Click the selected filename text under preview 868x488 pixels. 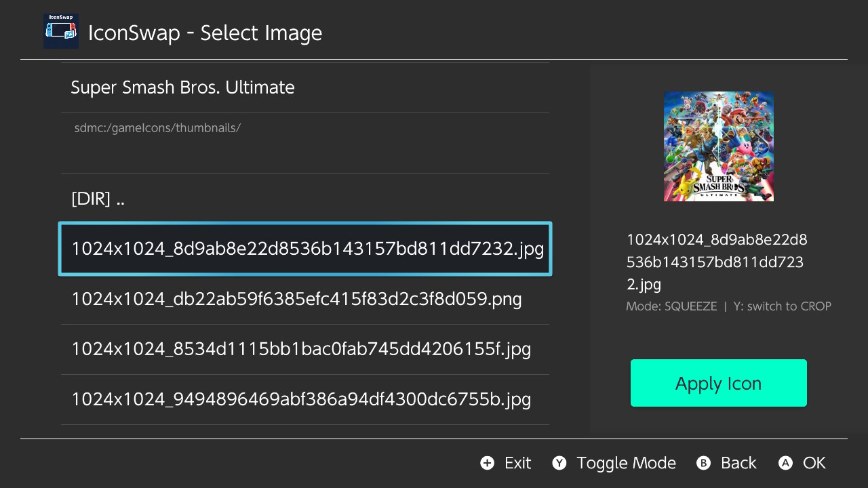point(717,262)
